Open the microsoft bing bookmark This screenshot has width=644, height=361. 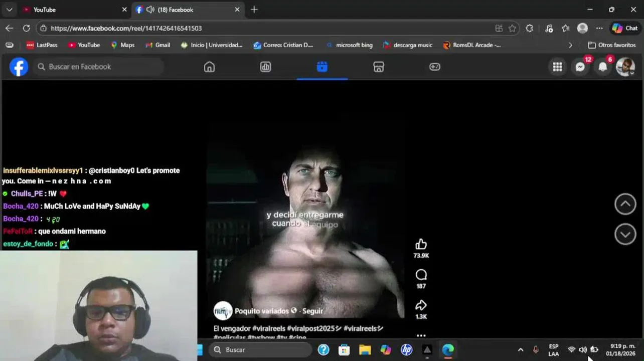coord(349,45)
